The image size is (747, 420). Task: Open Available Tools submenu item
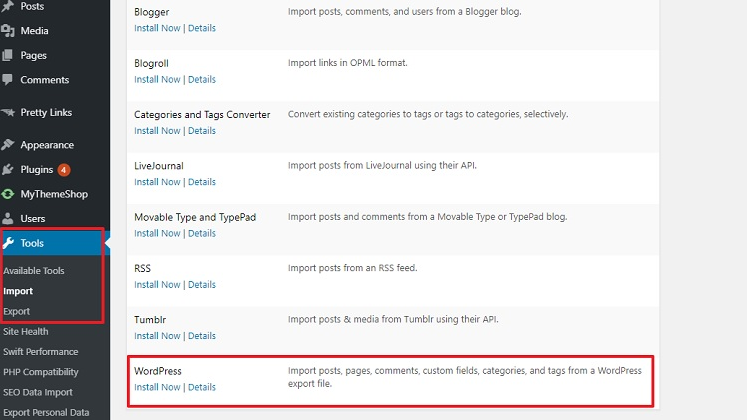tap(34, 270)
